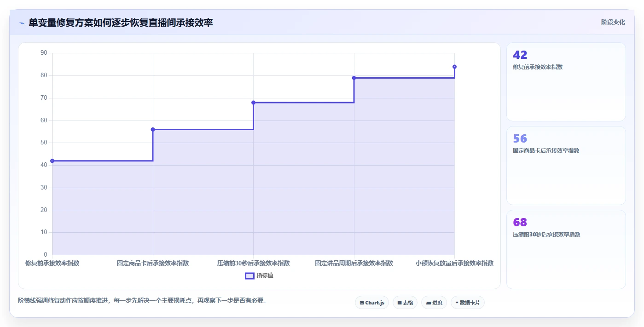Screen dimensions: 644x327
Task: Click the y-axis label 90
Action: point(44,53)
